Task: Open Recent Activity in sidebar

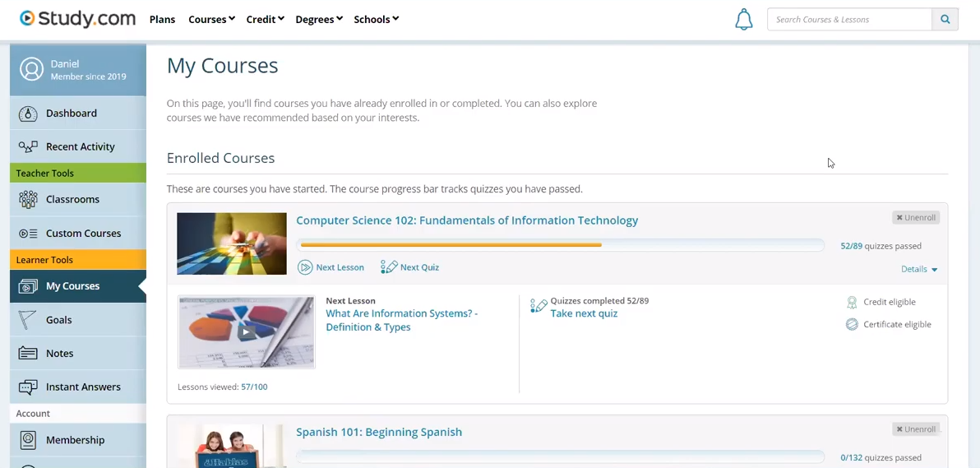Action: click(78, 147)
